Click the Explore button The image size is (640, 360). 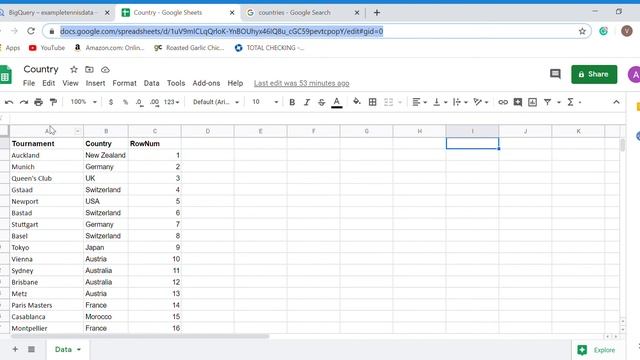[597, 350]
